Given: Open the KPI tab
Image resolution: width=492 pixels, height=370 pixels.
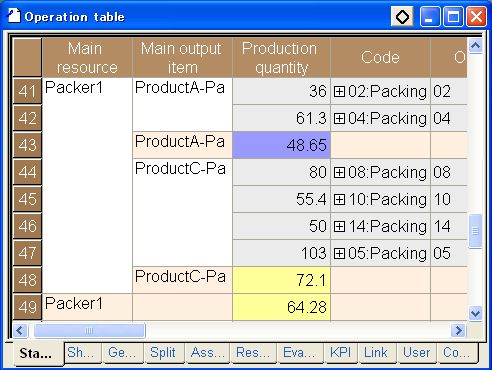Looking at the screenshot, I should pyautogui.click(x=340, y=353).
